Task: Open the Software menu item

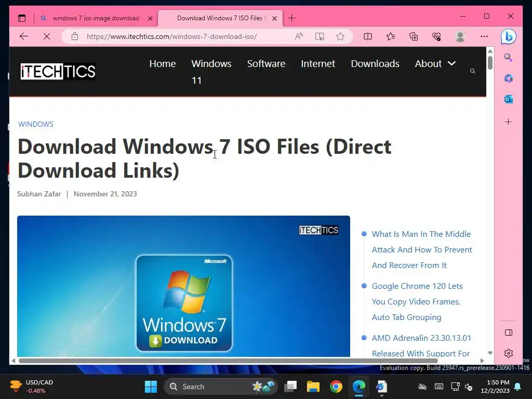Action: [x=266, y=64]
